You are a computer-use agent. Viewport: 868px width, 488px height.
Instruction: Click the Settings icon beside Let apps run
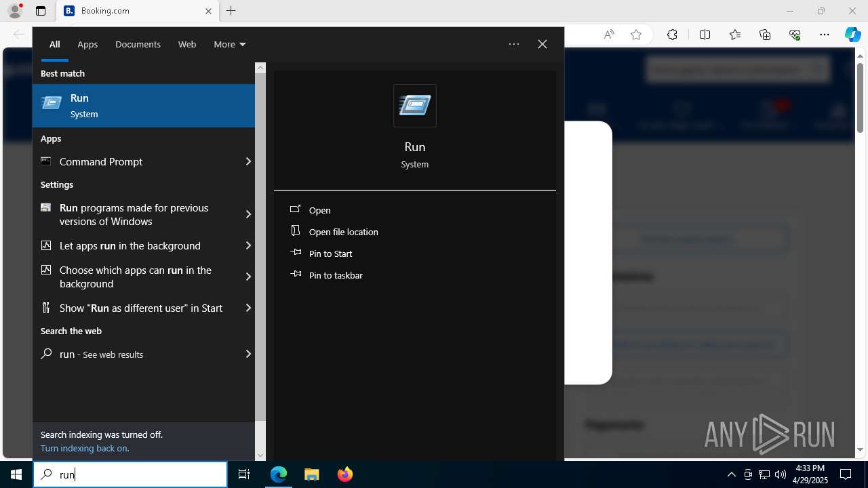pyautogui.click(x=46, y=245)
